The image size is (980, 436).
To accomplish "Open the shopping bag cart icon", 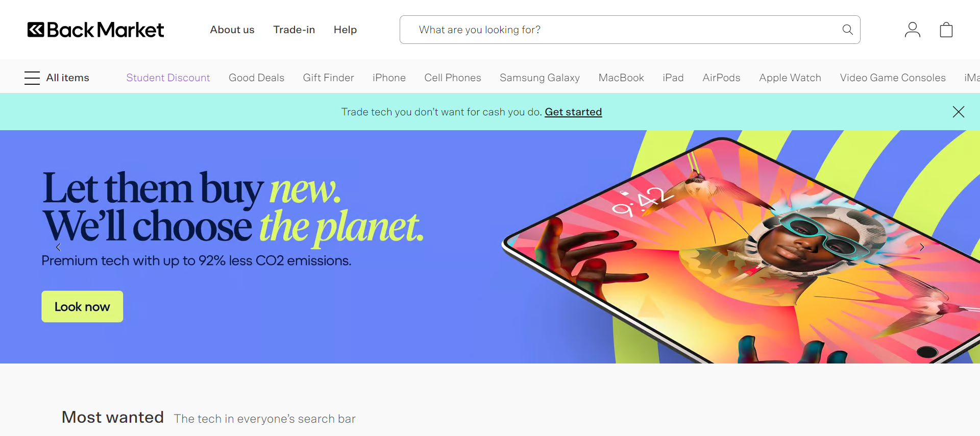I will 946,30.
